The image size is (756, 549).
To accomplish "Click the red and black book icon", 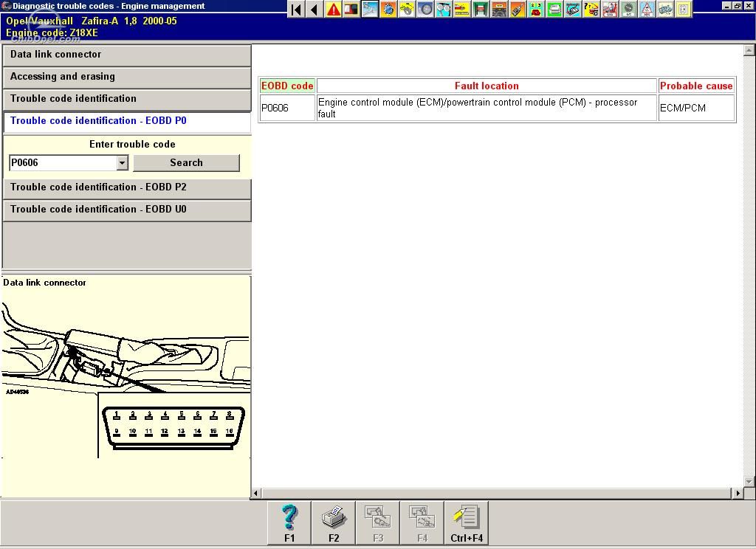I will click(351, 9).
